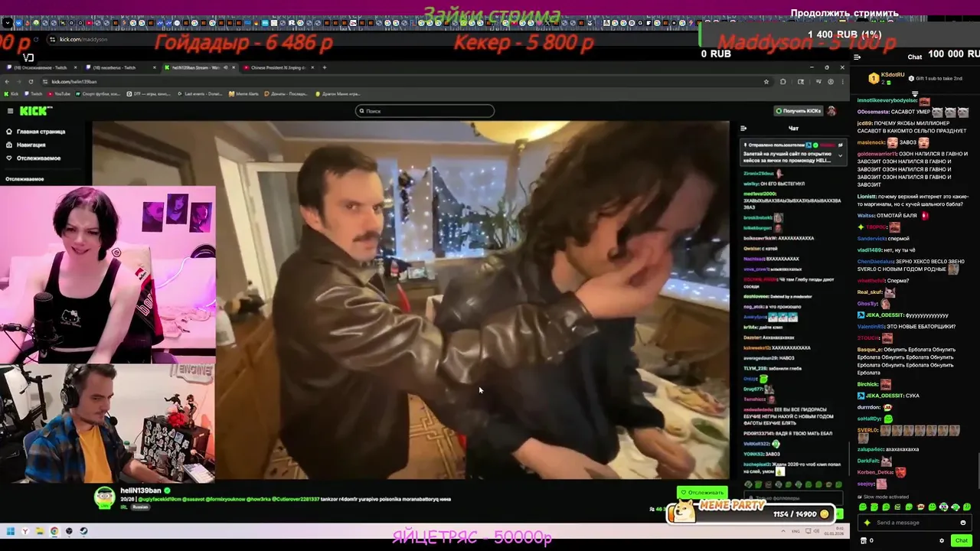
Task: Click last green quick emote
Action: point(966,507)
